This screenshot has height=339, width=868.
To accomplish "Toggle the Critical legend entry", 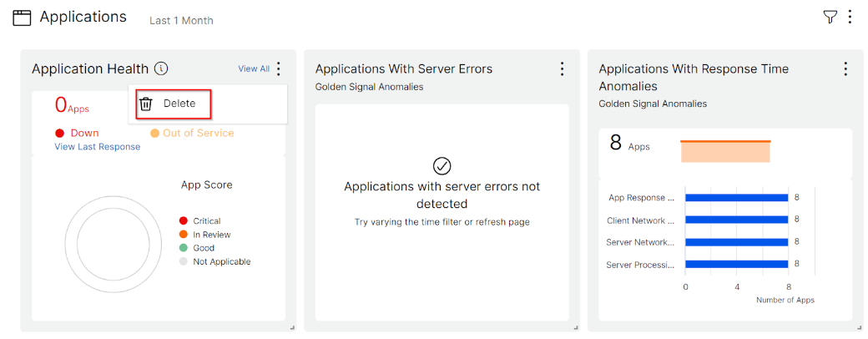I will [199, 221].
